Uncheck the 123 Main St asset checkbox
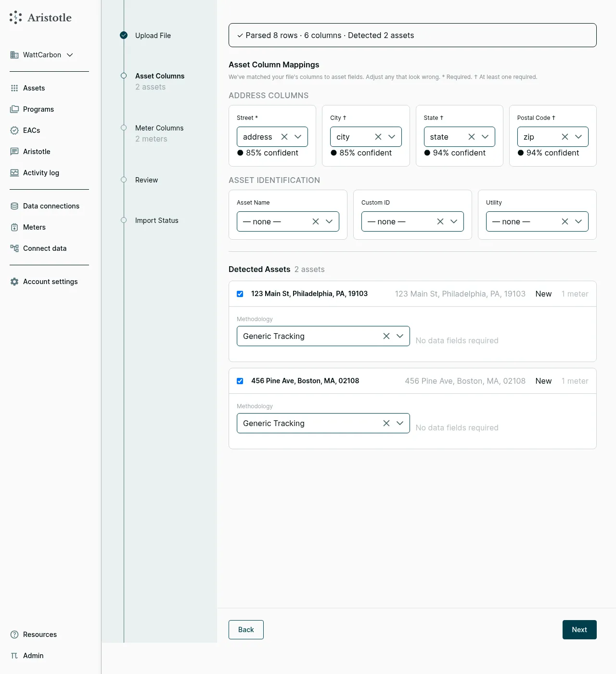 point(240,294)
